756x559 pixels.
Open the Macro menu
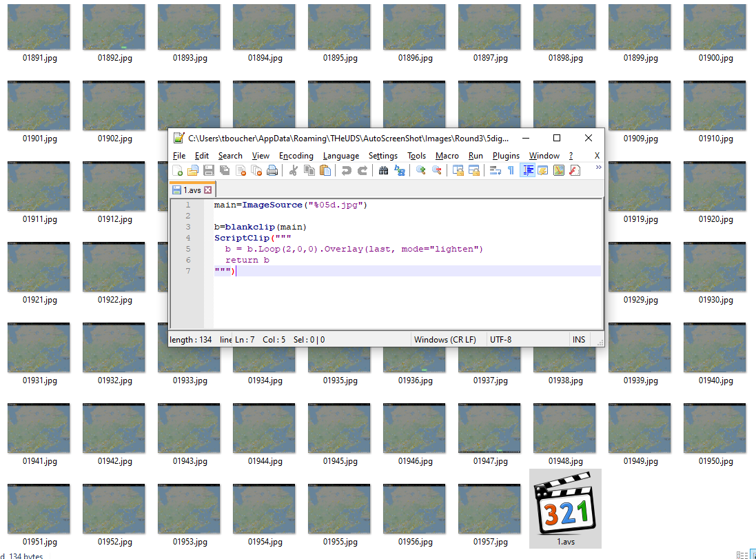pyautogui.click(x=447, y=156)
